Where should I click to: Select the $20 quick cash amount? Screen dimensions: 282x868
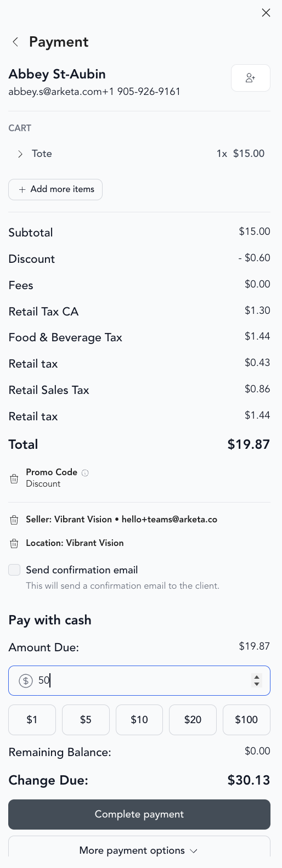pos(193,720)
